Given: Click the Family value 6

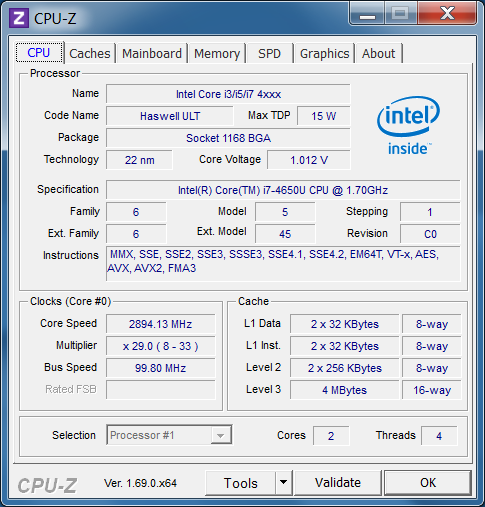Looking at the screenshot, I should (136, 212).
